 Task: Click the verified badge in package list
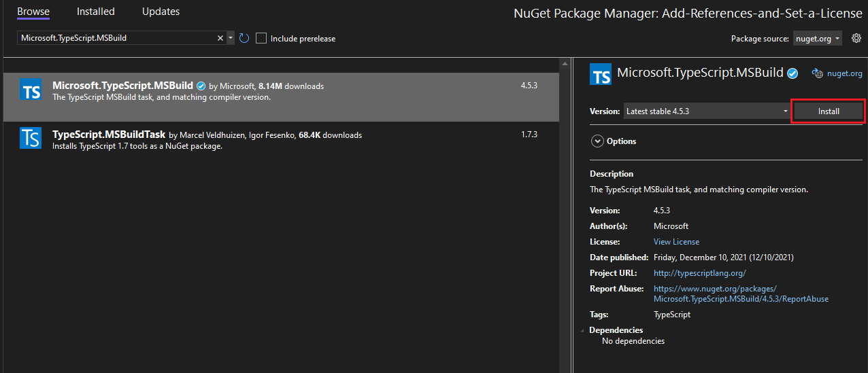[x=201, y=86]
